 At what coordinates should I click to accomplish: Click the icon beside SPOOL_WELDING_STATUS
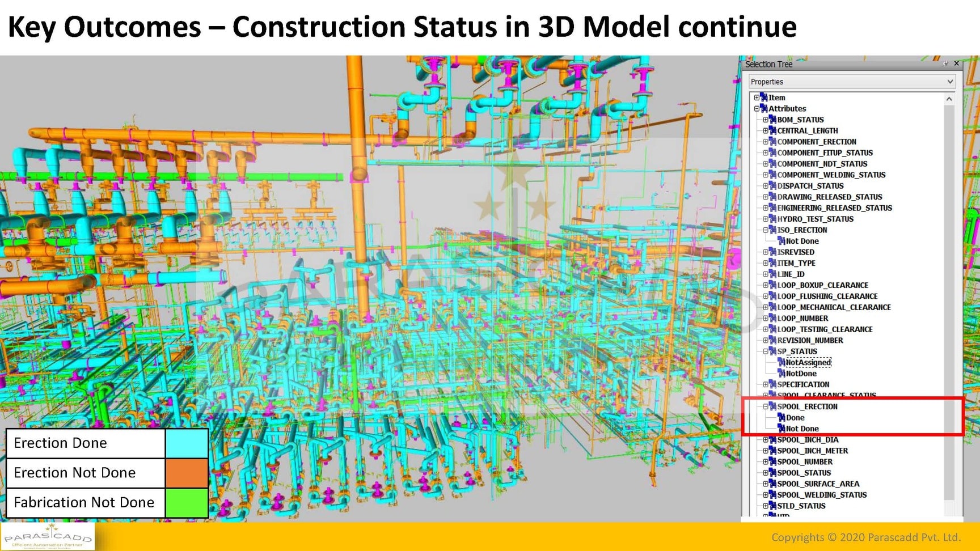[x=772, y=495]
